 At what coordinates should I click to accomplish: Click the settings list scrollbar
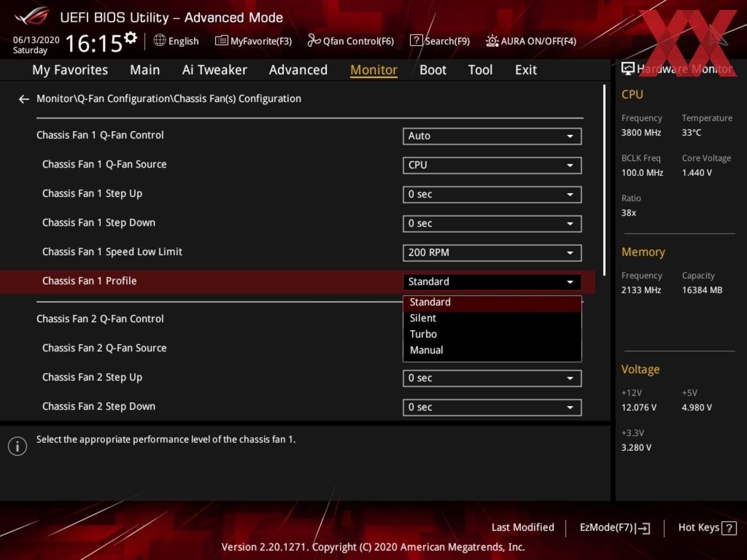pyautogui.click(x=604, y=180)
